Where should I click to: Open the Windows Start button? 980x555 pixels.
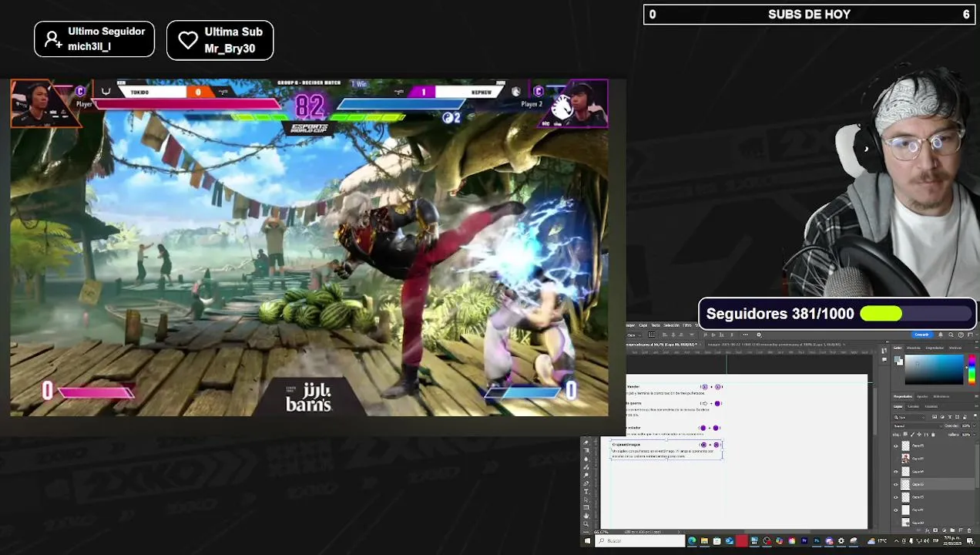[x=587, y=540]
